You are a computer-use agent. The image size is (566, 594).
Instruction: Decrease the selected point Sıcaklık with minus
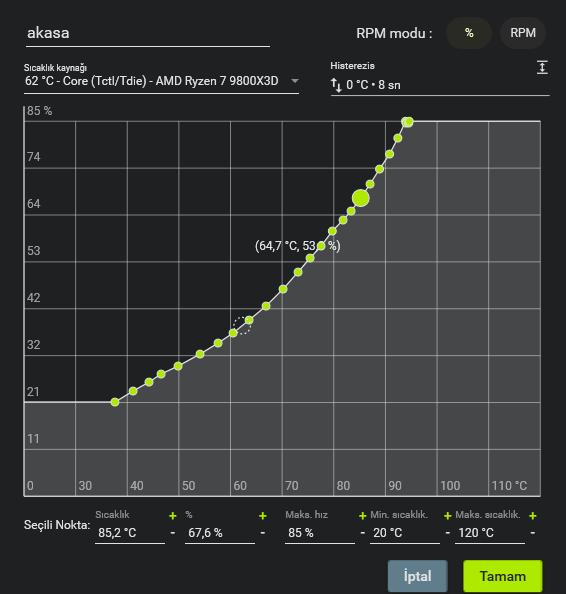[173, 533]
